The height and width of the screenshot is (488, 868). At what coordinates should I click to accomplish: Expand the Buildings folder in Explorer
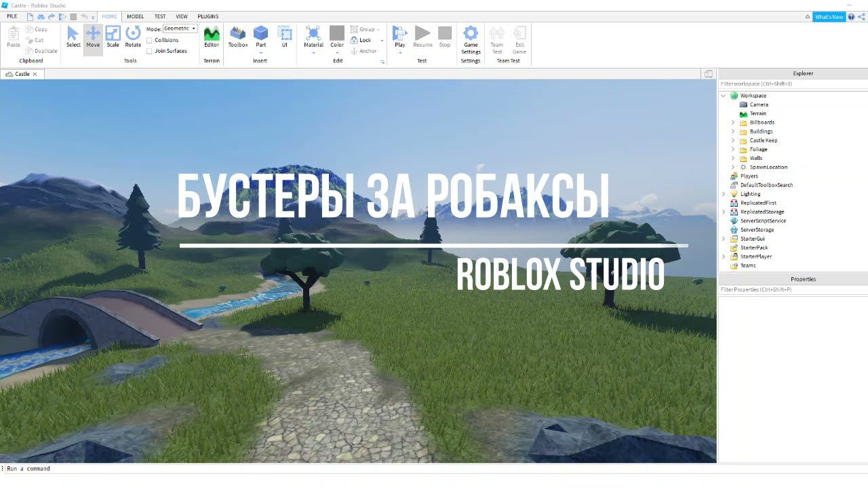pos(733,131)
